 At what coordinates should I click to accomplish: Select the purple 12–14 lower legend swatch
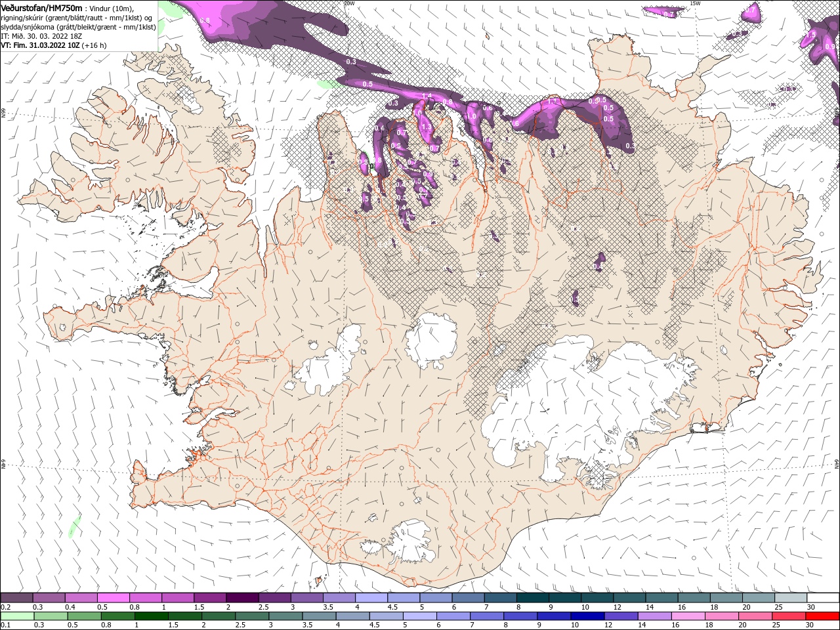coord(621,616)
